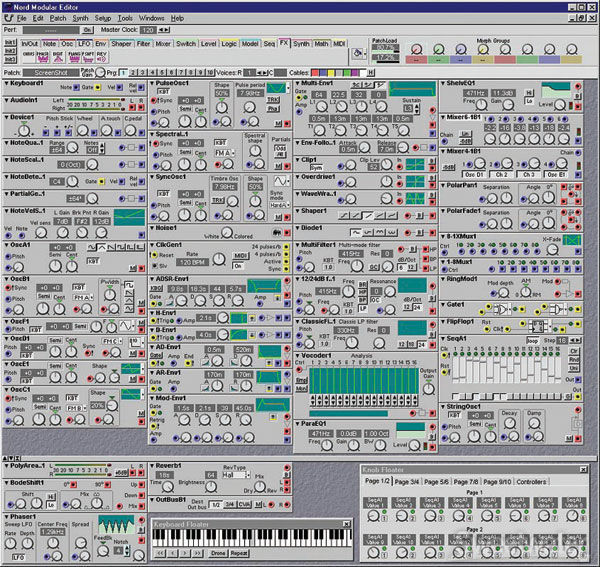Viewport: 600px width, 567px height.
Task: Click the ADSR-Env1 envelope curve display
Action: [264, 286]
